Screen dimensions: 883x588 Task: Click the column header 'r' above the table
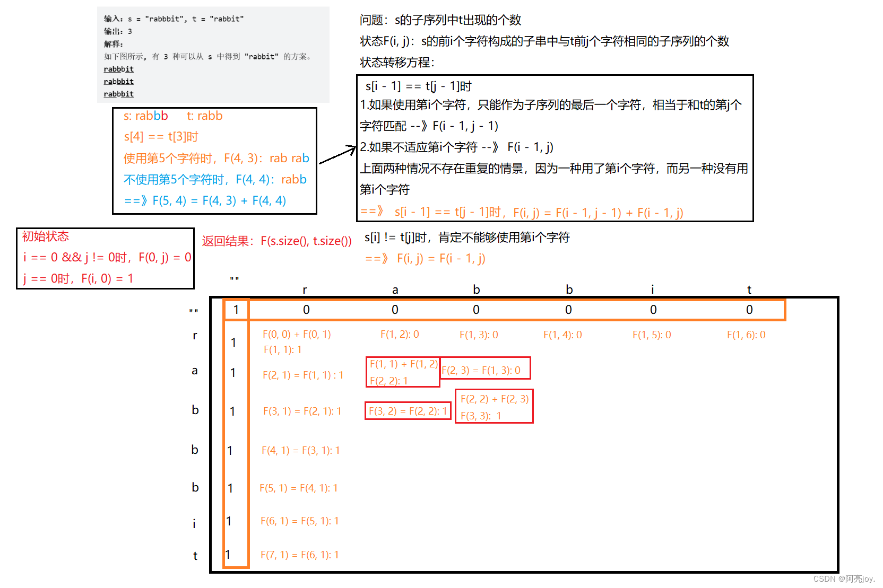(x=305, y=290)
